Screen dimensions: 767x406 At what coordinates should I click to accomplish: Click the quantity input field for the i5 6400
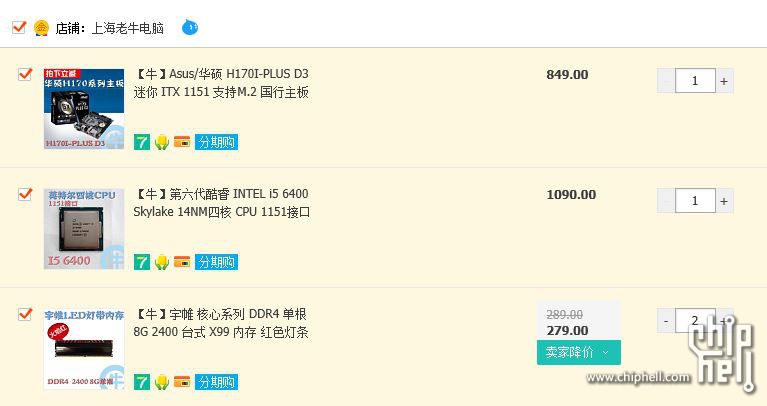click(695, 201)
